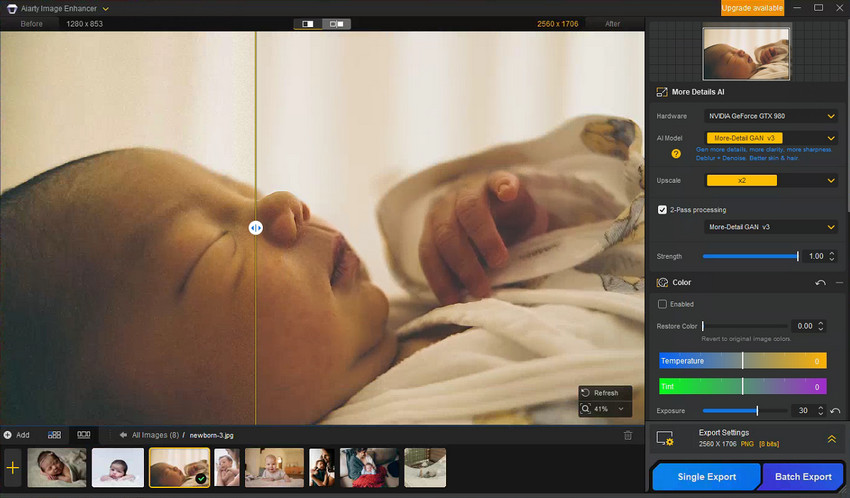The width and height of the screenshot is (850, 498).
Task: Open the Upscale x2 dropdown
Action: [771, 180]
